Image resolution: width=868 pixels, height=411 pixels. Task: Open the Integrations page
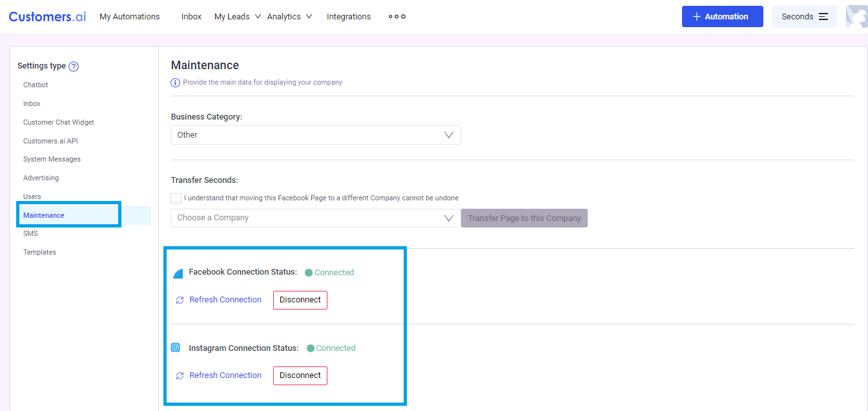pyautogui.click(x=349, y=17)
